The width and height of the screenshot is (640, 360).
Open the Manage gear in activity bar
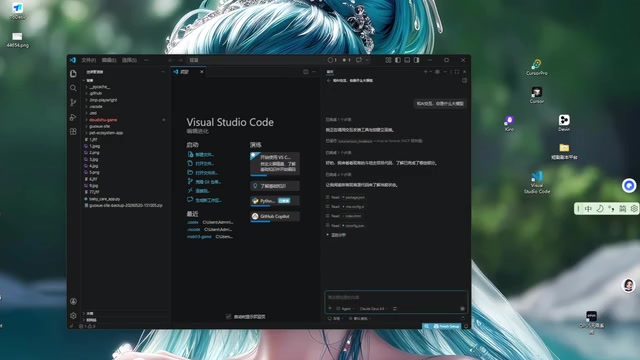click(73, 316)
